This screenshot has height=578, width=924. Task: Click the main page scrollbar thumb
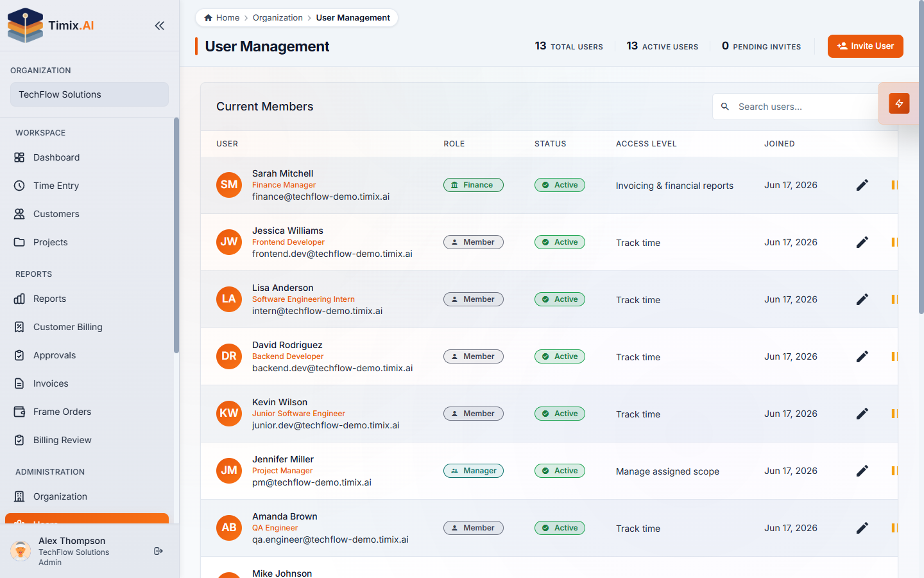(x=921, y=157)
